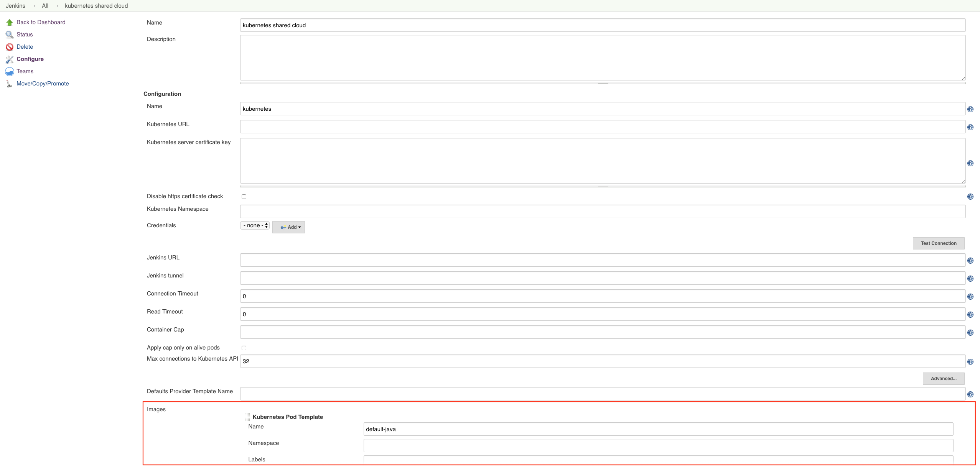Image resolution: width=980 pixels, height=466 pixels.
Task: Open the Configure link
Action: [30, 59]
